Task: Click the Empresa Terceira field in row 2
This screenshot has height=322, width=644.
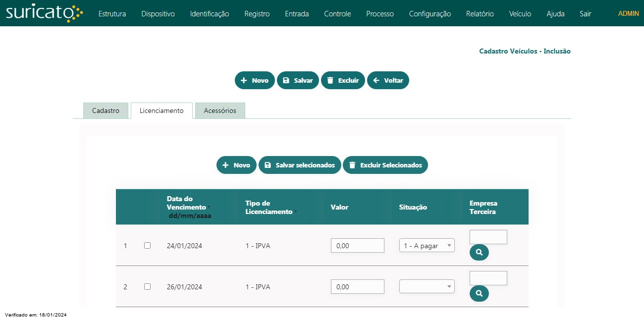Action: 488,278
